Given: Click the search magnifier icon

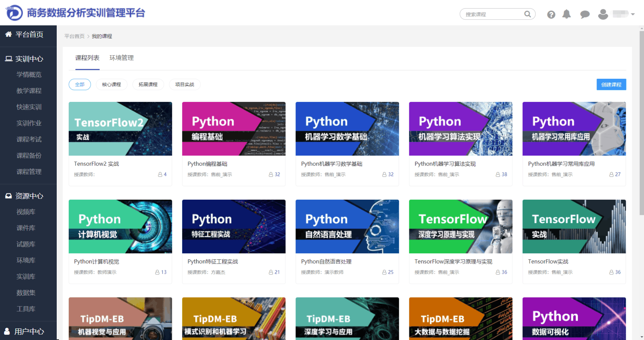Looking at the screenshot, I should (527, 14).
